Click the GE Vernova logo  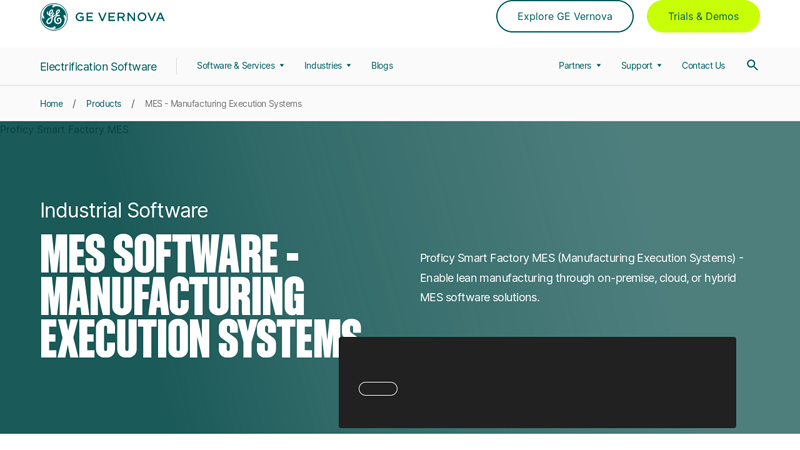point(103,17)
